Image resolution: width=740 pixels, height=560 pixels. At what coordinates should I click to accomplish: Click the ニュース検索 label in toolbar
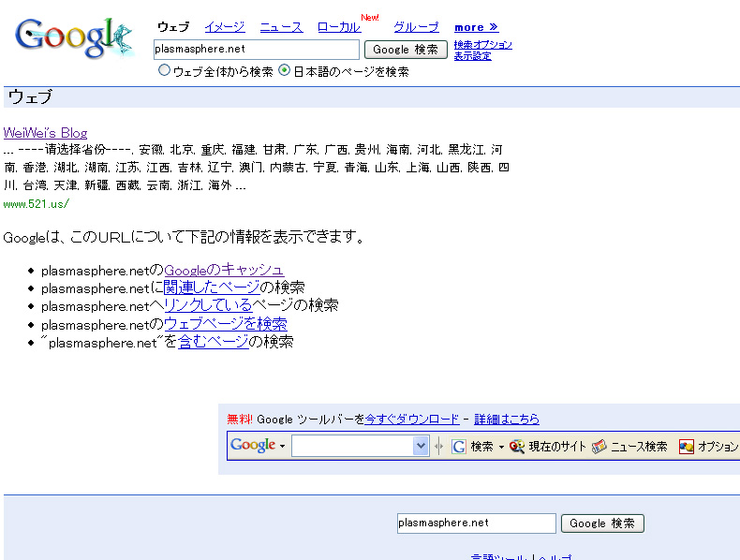click(639, 447)
